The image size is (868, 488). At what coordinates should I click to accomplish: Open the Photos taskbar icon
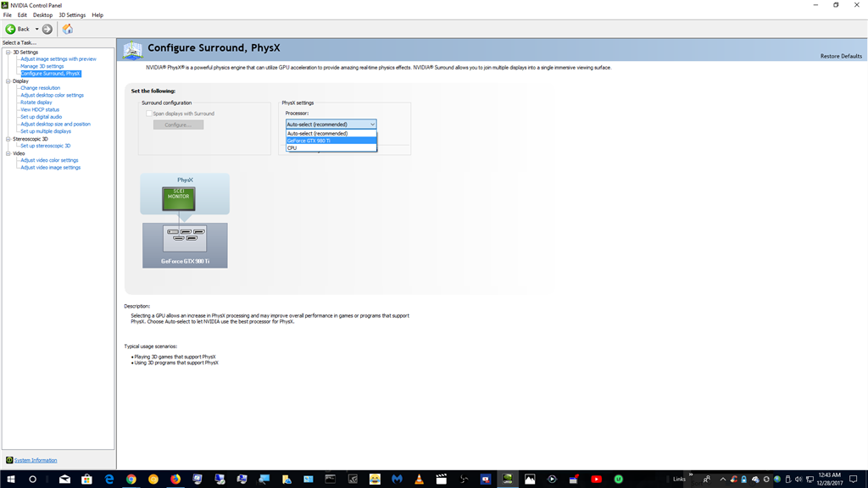pyautogui.click(x=530, y=480)
